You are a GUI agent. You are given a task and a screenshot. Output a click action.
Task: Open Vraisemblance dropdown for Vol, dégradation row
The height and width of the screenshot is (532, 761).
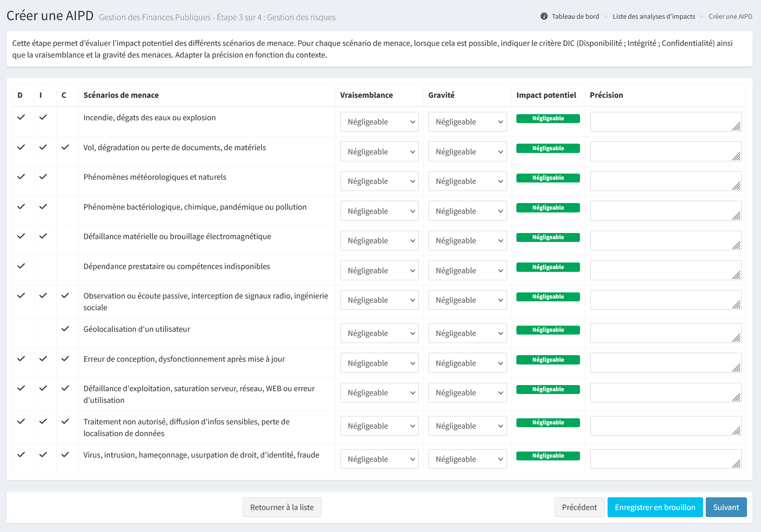[379, 152]
